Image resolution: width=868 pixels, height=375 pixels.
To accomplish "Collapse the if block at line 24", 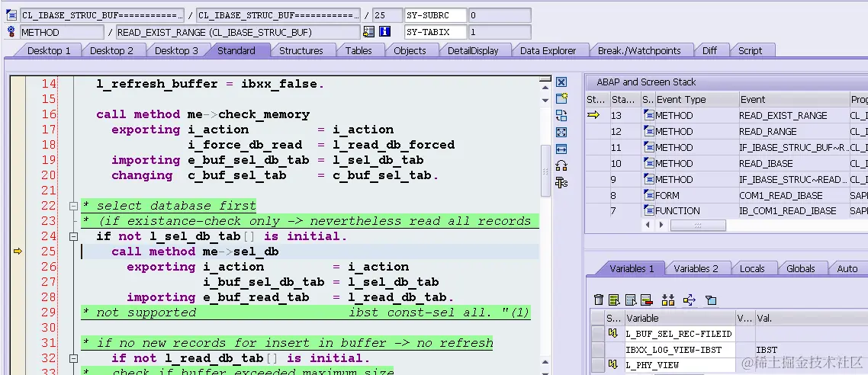I will pyautogui.click(x=73, y=236).
